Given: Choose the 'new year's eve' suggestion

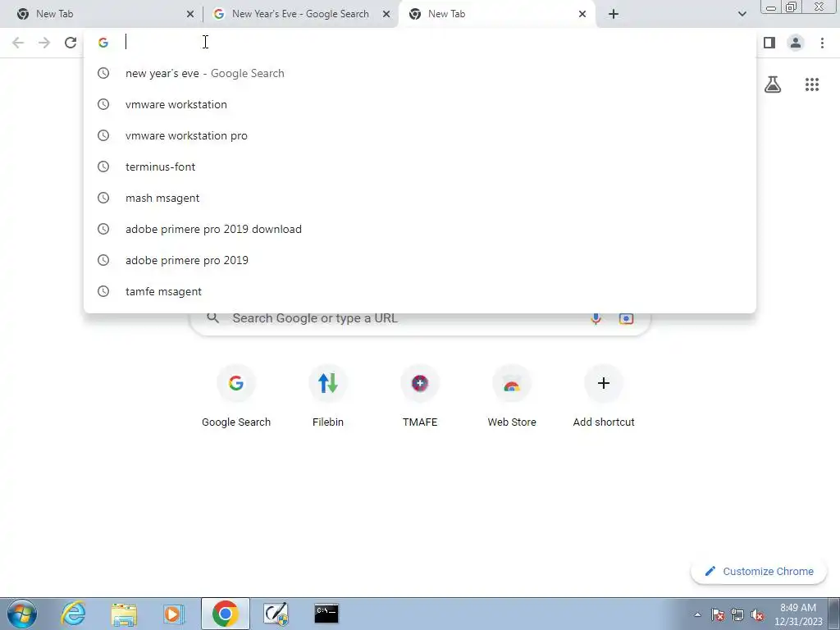Looking at the screenshot, I should pos(419,73).
